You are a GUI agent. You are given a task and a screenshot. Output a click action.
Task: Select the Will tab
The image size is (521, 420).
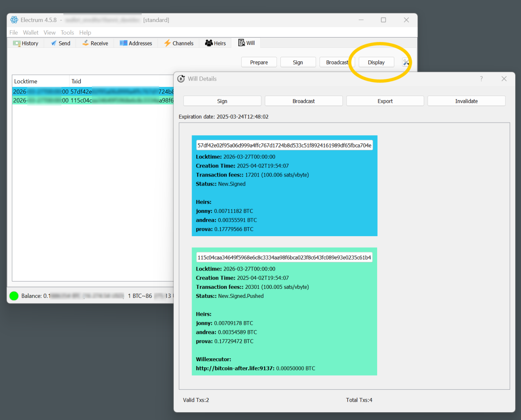[x=246, y=42]
